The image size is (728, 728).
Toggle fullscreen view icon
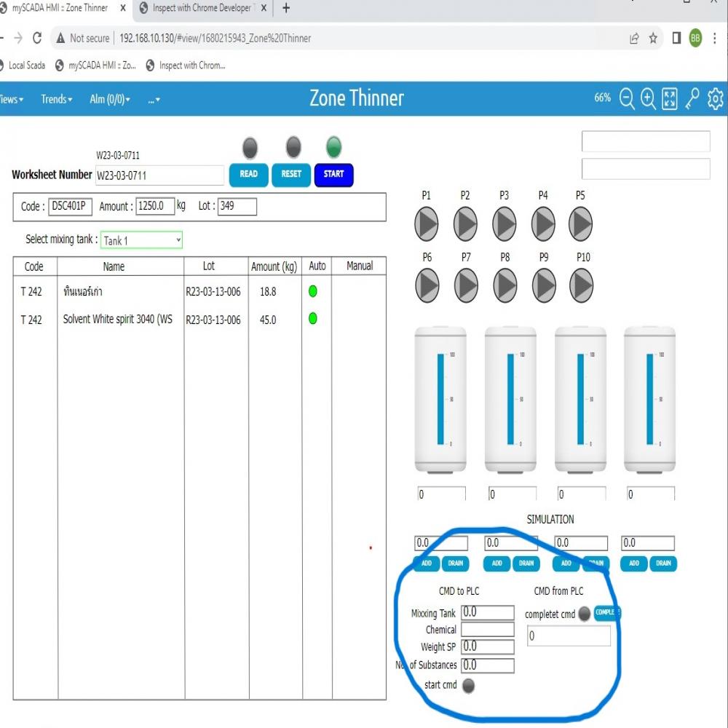tap(670, 99)
